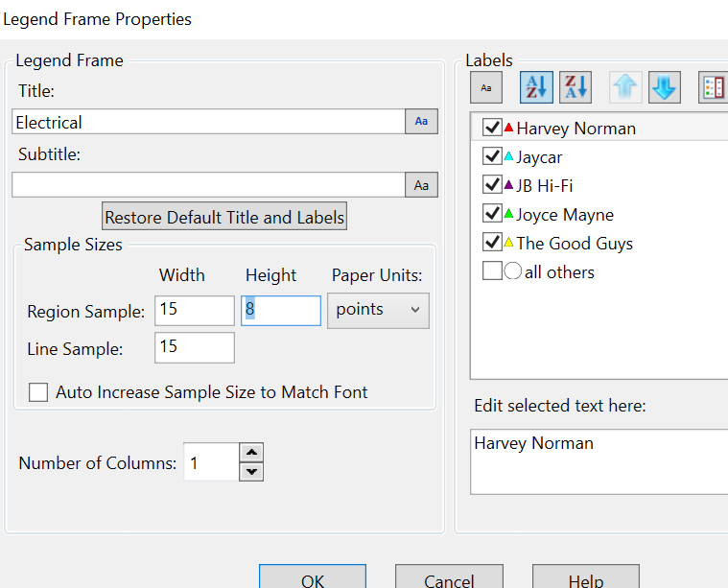The height and width of the screenshot is (588, 728).
Task: Sort labels ascending A to Z
Action: [x=536, y=87]
